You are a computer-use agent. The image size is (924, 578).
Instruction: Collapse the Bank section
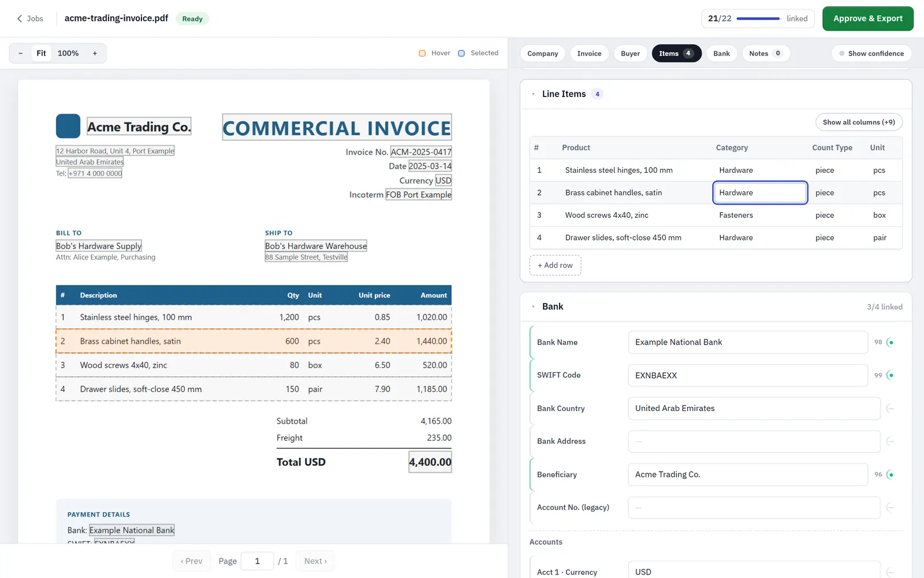tap(533, 306)
